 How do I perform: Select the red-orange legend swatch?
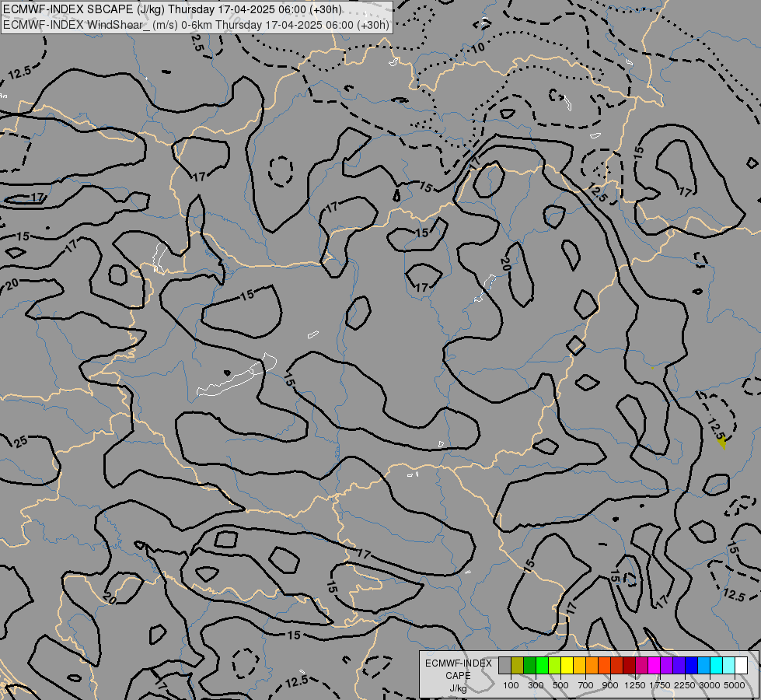[604, 666]
